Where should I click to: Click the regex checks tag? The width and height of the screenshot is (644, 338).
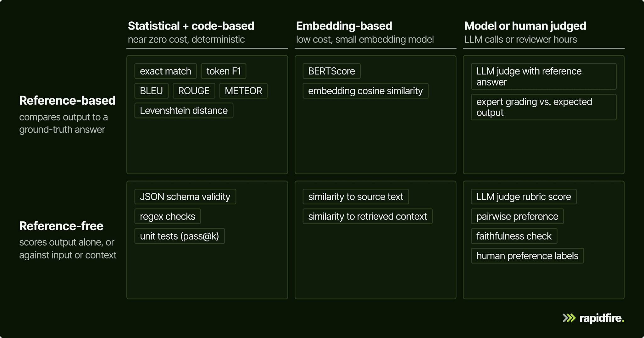pyautogui.click(x=168, y=216)
